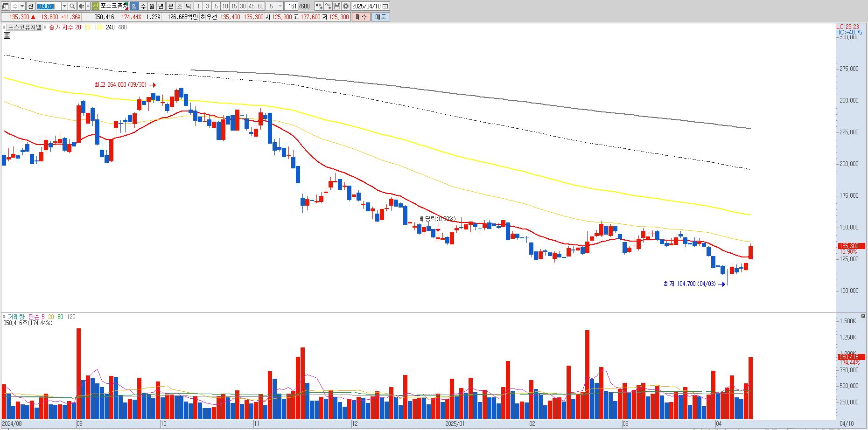The width and height of the screenshot is (868, 430).
Task: Select the 60 interval button
Action: pyautogui.click(x=260, y=6)
